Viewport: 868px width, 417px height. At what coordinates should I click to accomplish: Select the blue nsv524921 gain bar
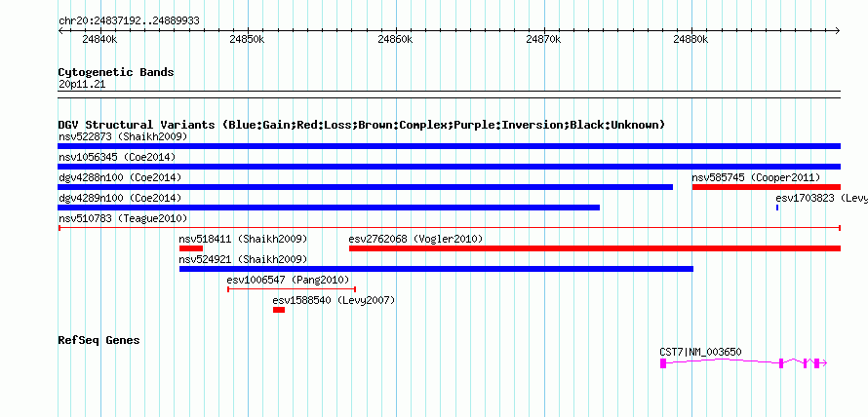(x=436, y=269)
